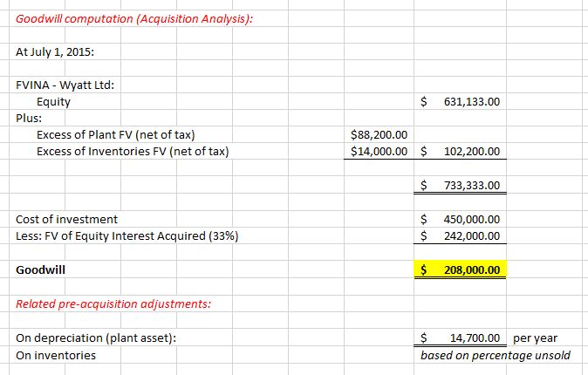This screenshot has height=375, width=588.
Task: Select the $242,000.00 equity interest value
Action: click(461, 235)
